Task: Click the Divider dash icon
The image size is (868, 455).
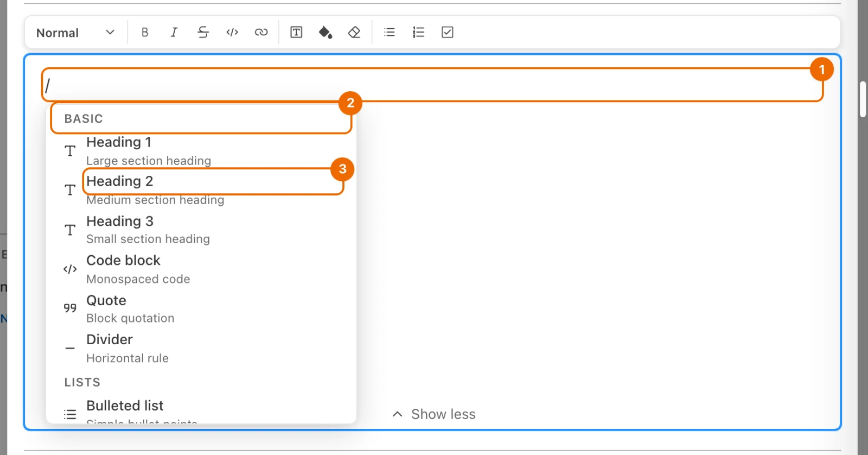Action: pos(70,348)
